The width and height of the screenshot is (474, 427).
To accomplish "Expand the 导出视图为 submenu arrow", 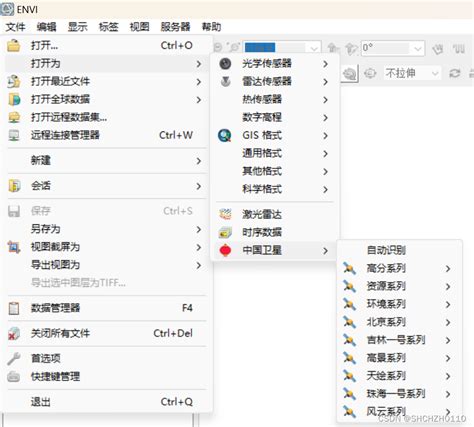I will pyautogui.click(x=199, y=265).
